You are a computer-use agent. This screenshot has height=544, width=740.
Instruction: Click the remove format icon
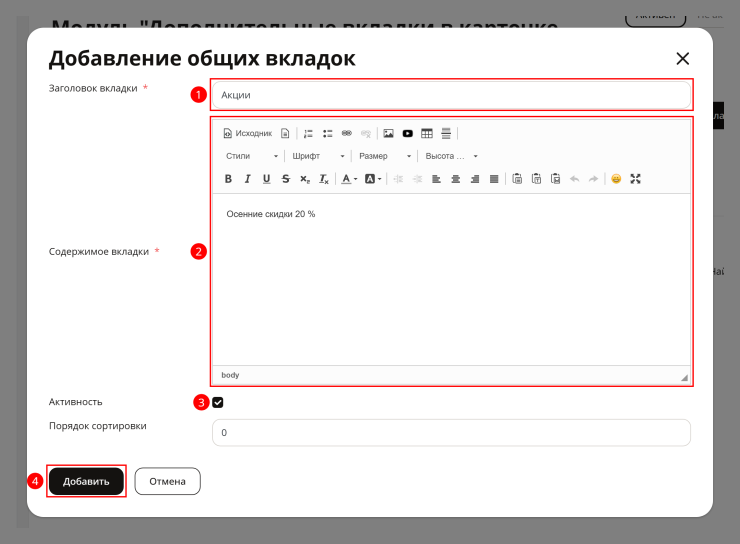(324, 179)
